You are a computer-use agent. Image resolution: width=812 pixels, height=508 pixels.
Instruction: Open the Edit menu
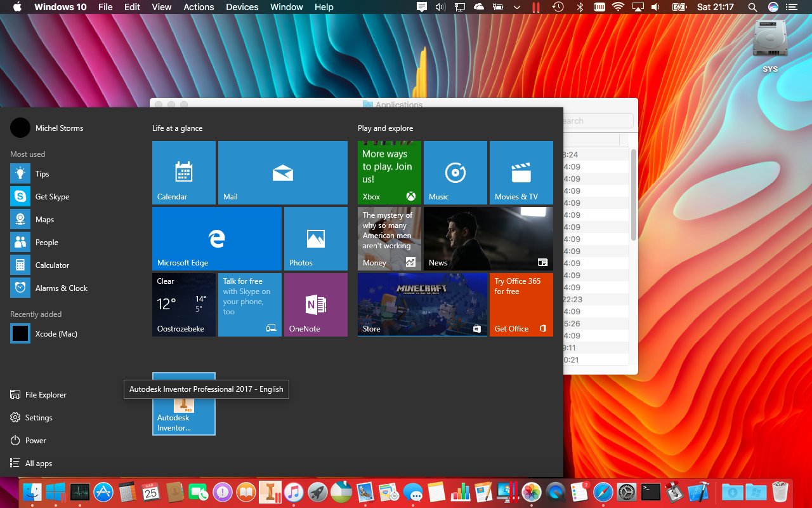click(x=132, y=7)
